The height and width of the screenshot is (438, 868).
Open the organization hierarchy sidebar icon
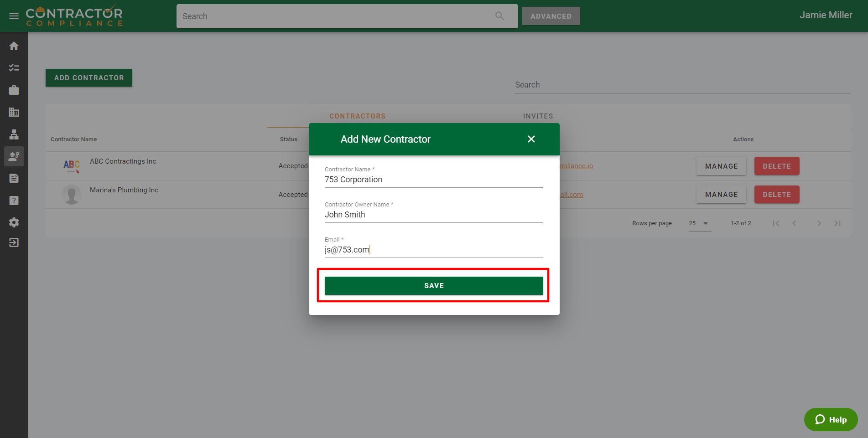[14, 134]
